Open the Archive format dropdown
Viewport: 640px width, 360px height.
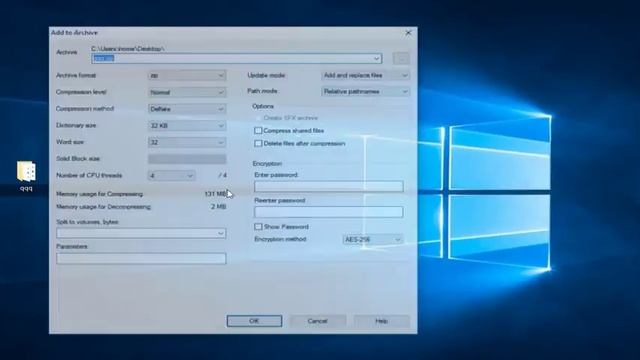[x=187, y=76]
